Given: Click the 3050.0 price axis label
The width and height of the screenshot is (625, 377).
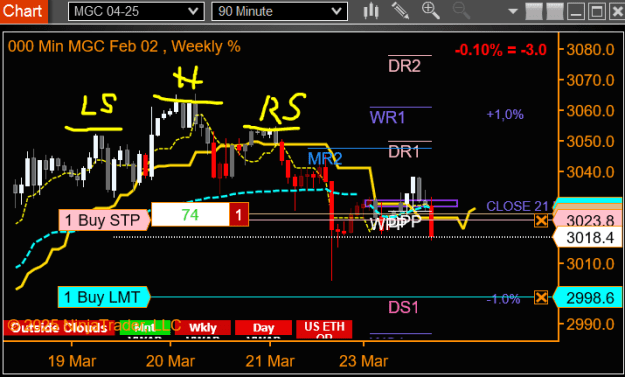Looking at the screenshot, I should (x=590, y=141).
